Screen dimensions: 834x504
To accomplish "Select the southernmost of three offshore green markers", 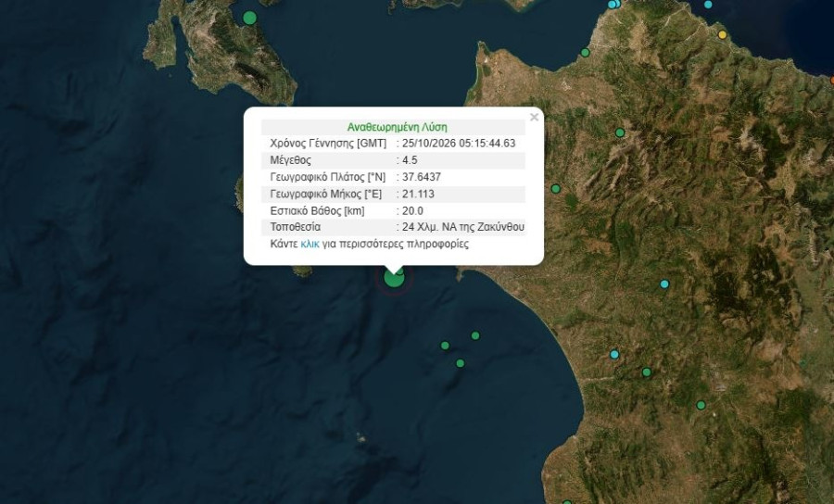I will (460, 363).
